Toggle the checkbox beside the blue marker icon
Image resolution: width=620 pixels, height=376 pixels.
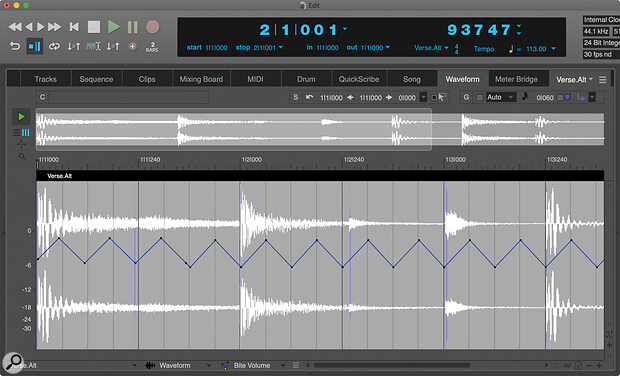(x=560, y=97)
